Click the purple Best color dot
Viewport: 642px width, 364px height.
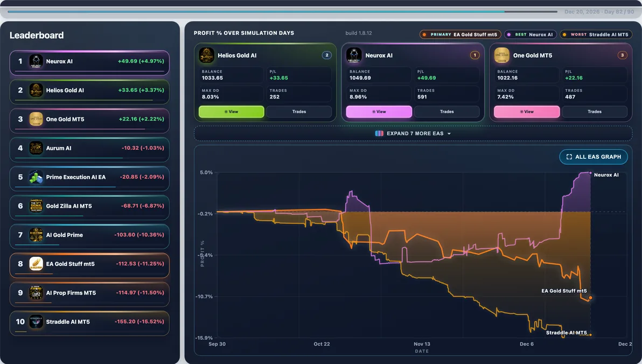(509, 35)
